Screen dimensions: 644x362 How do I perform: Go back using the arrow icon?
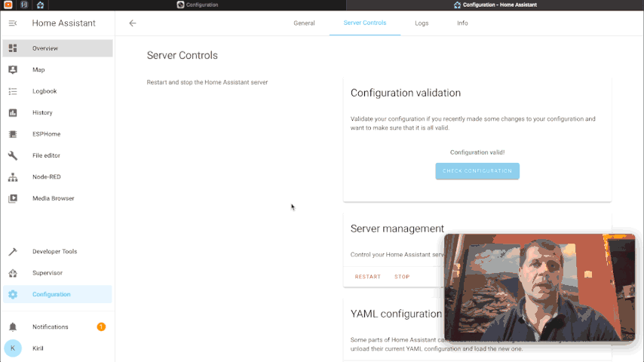coord(132,23)
